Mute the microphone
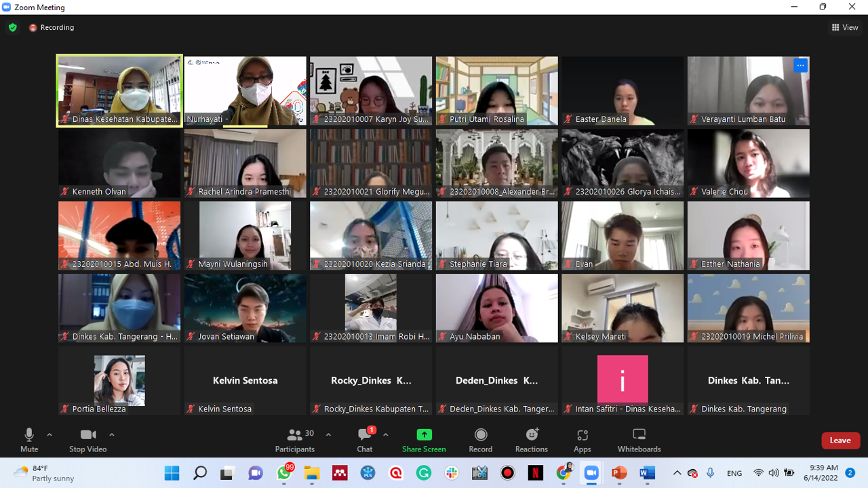Screen dimensions: 868x488 pyautogui.click(x=29, y=440)
